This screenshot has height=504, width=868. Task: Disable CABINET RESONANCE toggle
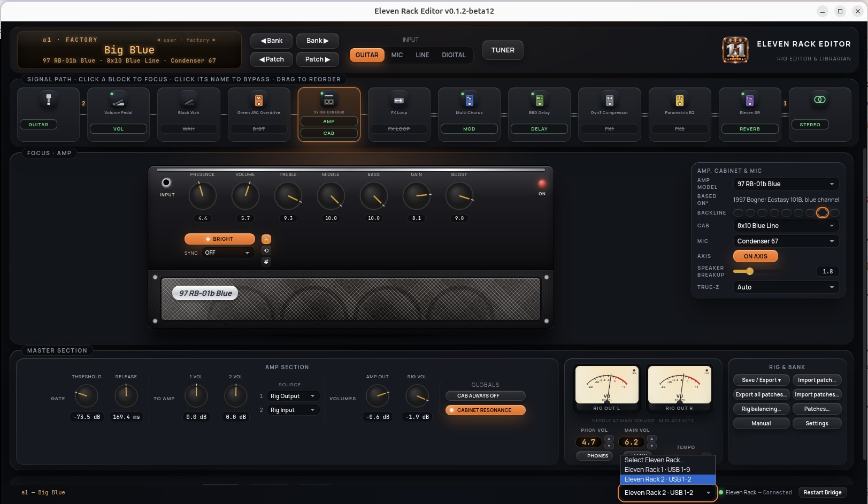[x=485, y=410]
